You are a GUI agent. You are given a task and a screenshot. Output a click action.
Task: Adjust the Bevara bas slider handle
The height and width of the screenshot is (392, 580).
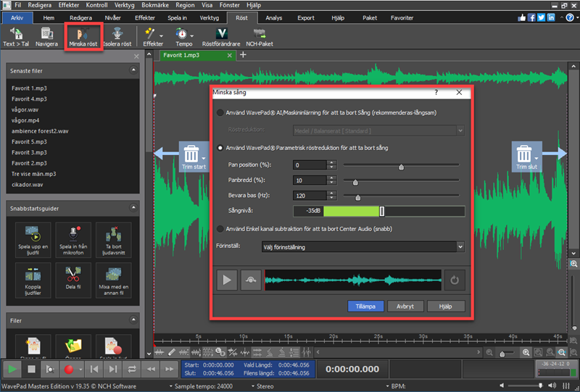358,198
